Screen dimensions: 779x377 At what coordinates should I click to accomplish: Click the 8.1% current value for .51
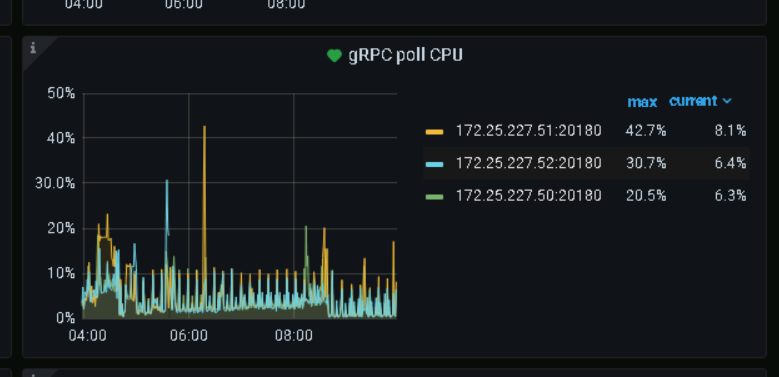point(730,131)
